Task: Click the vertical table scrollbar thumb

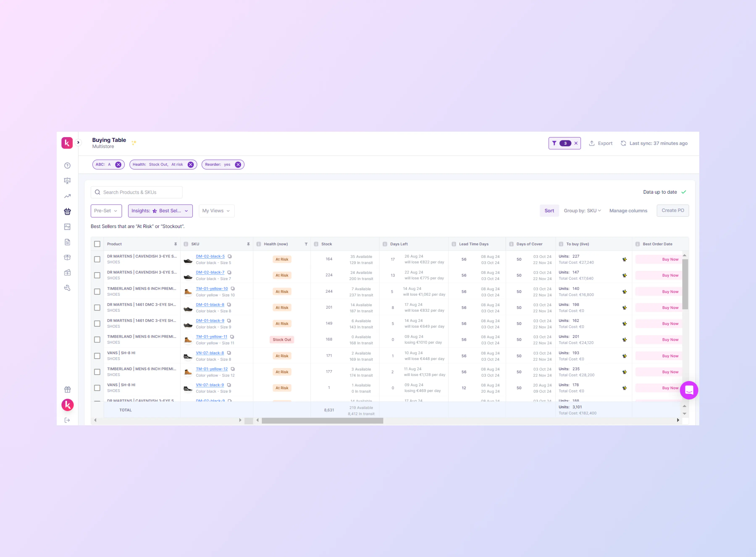Action: (685, 284)
